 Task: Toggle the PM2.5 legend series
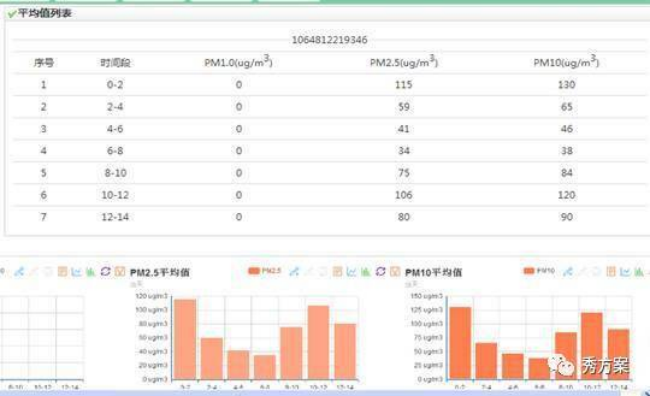tap(264, 271)
